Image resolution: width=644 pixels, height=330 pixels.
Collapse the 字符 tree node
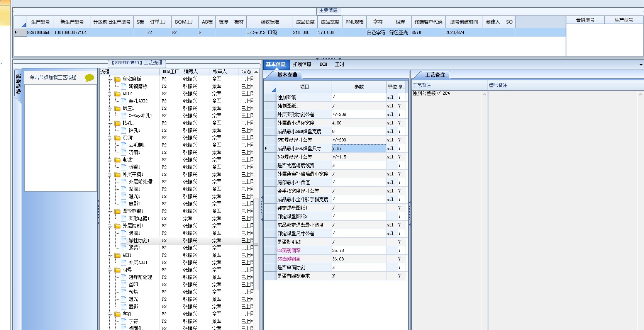(x=110, y=314)
